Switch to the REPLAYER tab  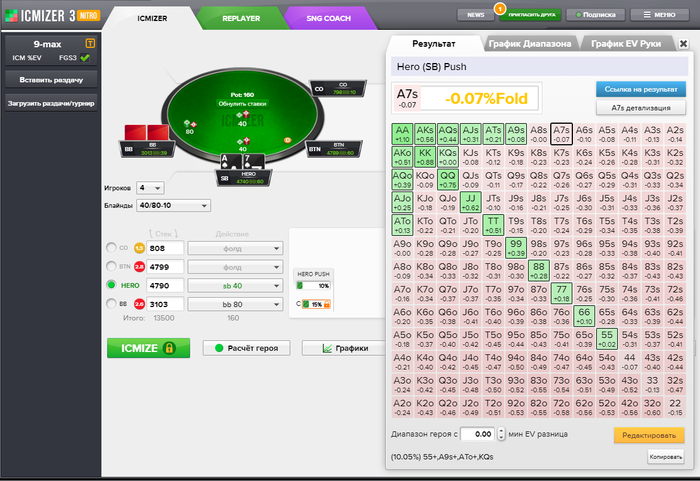point(241,18)
